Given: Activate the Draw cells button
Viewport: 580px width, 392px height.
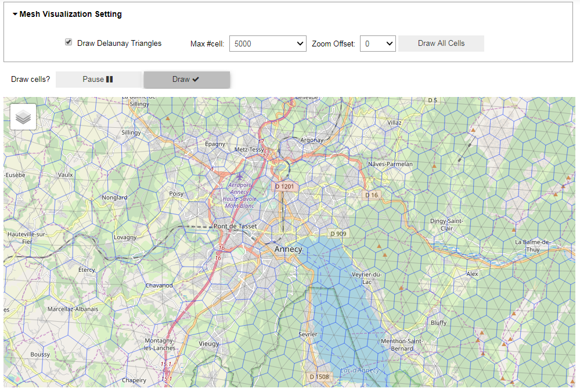Looking at the screenshot, I should point(186,79).
